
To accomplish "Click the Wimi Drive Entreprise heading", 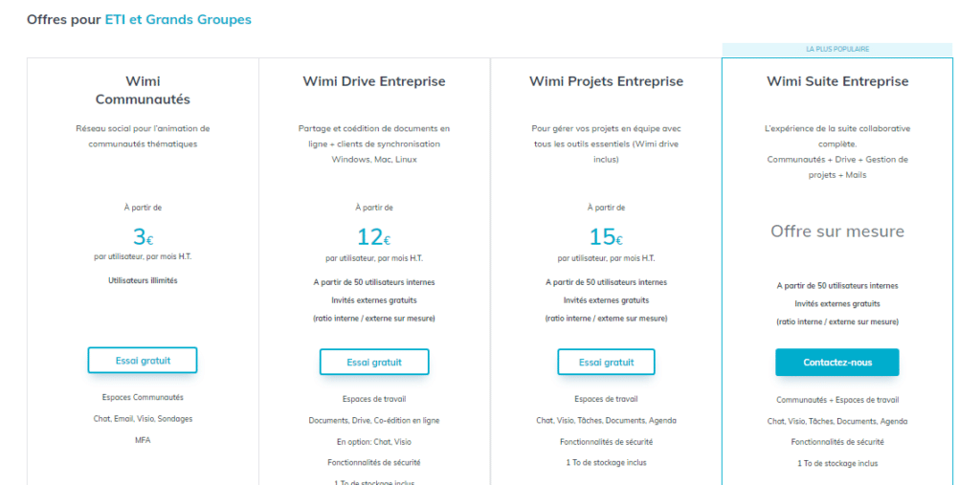I will 374,81.
